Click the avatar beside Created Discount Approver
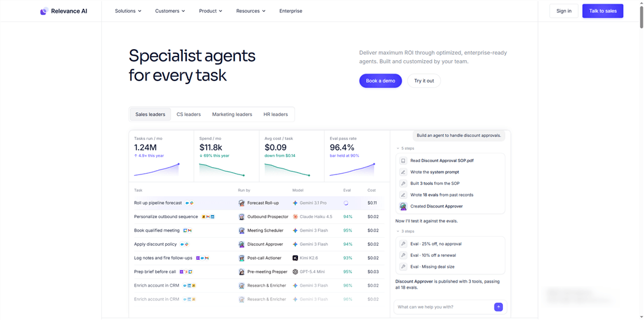Image resolution: width=644 pixels, height=320 pixels. 404,206
